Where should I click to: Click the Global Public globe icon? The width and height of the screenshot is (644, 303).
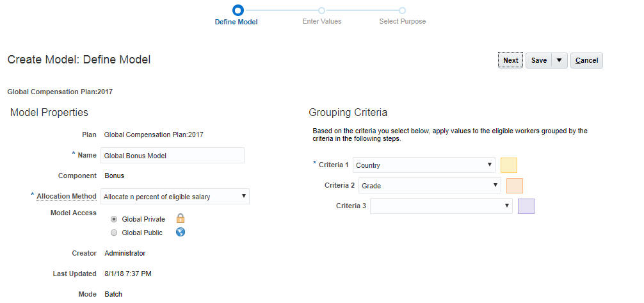[181, 233]
